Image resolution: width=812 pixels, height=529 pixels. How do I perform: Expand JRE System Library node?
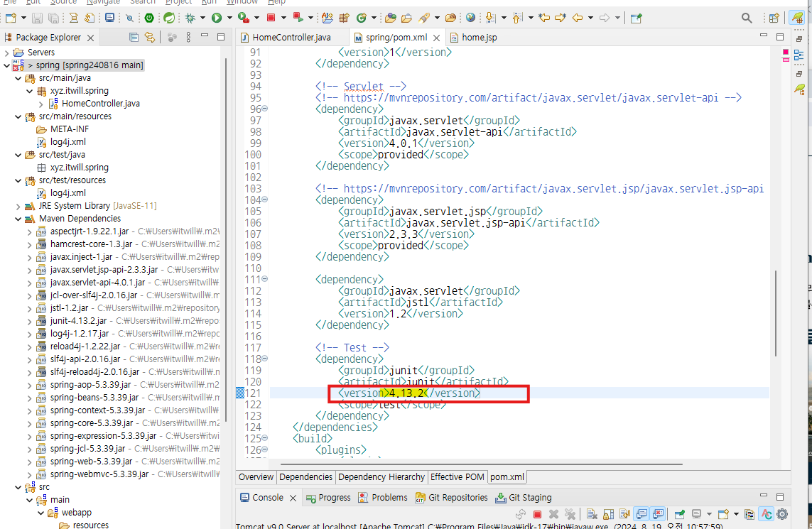18,206
